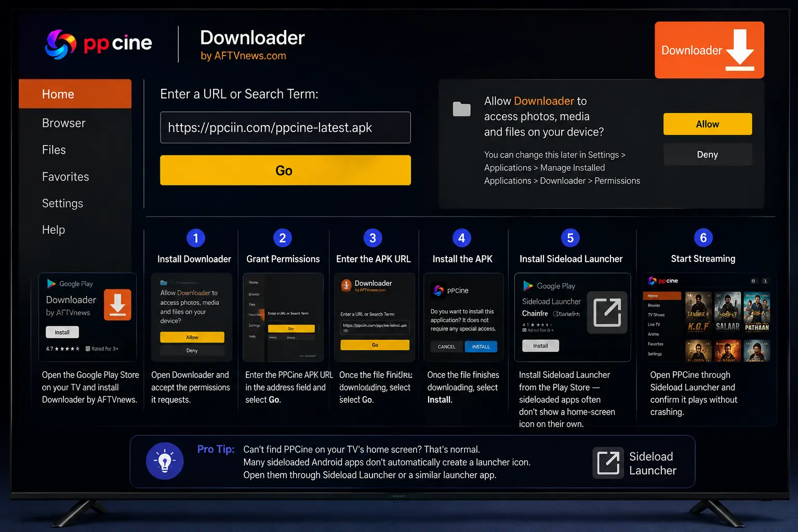Select Live TV in PPCine preview sidebar
The height and width of the screenshot is (532, 798).
point(654,324)
